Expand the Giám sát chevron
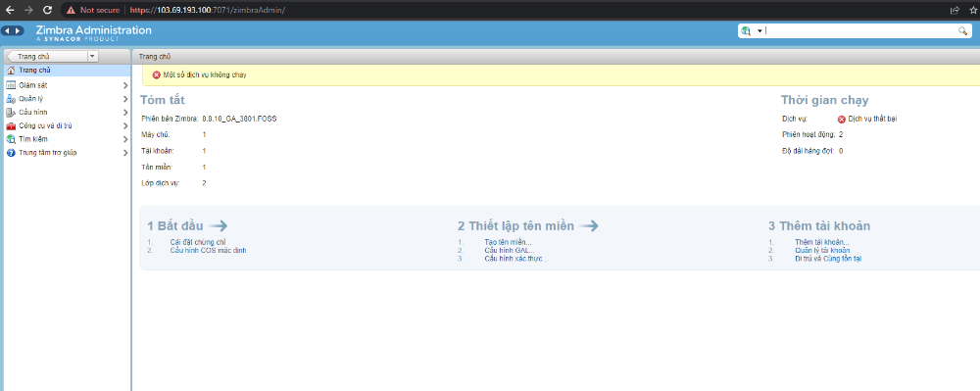Viewport: 980px width, 391px height. [x=125, y=85]
